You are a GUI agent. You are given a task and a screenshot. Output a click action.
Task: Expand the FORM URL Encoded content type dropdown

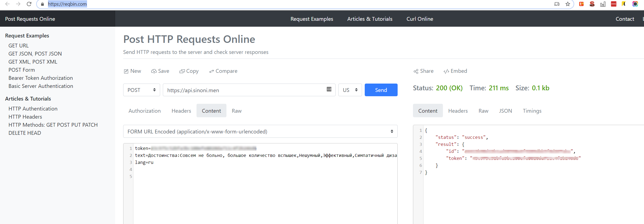[x=260, y=132]
